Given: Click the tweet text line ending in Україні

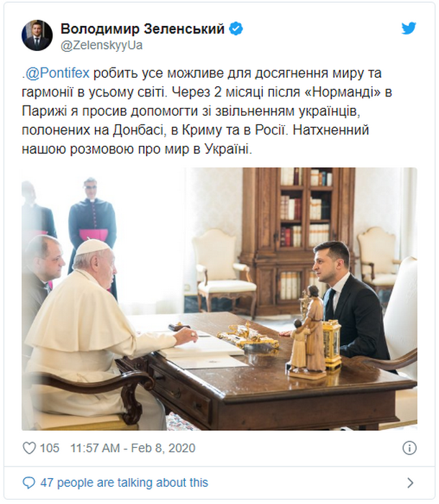Looking at the screenshot, I should (x=137, y=149).
